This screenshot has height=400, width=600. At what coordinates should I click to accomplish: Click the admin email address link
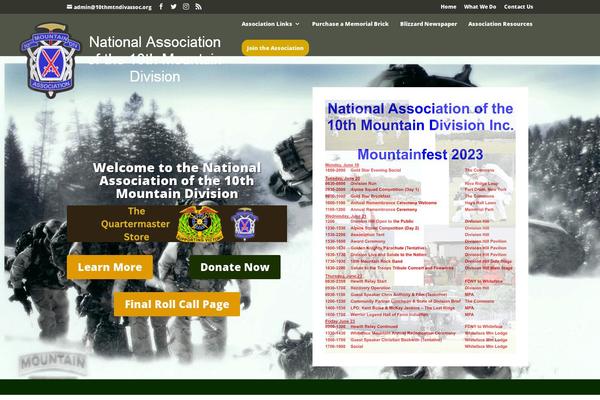[109, 7]
